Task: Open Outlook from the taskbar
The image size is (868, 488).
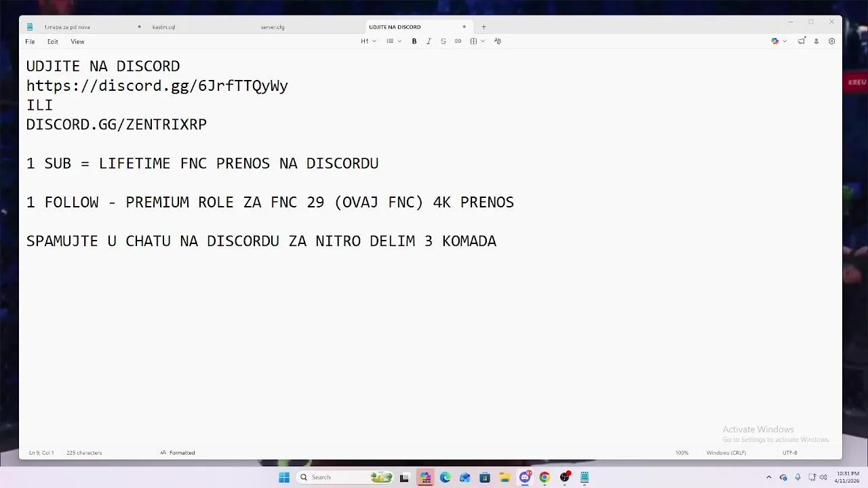Action: [x=465, y=477]
